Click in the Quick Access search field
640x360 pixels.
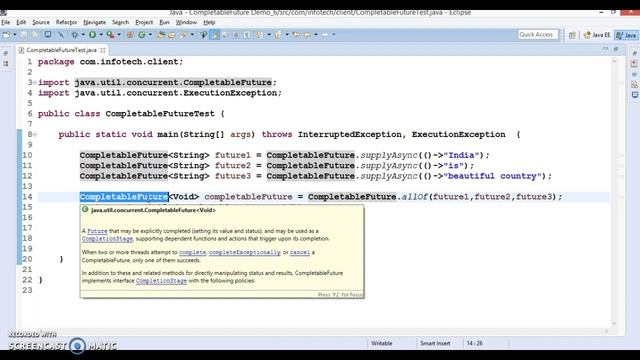tap(538, 35)
